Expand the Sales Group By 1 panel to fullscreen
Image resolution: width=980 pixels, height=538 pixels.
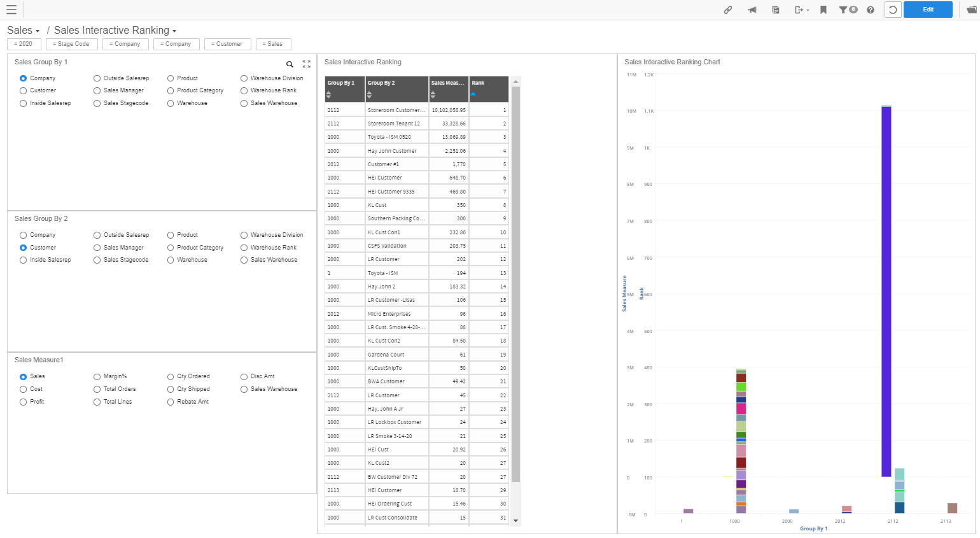[x=306, y=64]
